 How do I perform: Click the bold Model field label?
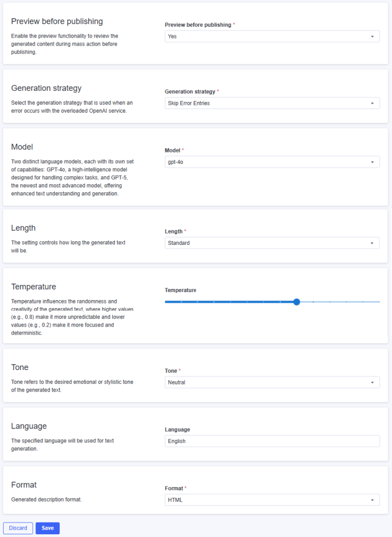172,150
